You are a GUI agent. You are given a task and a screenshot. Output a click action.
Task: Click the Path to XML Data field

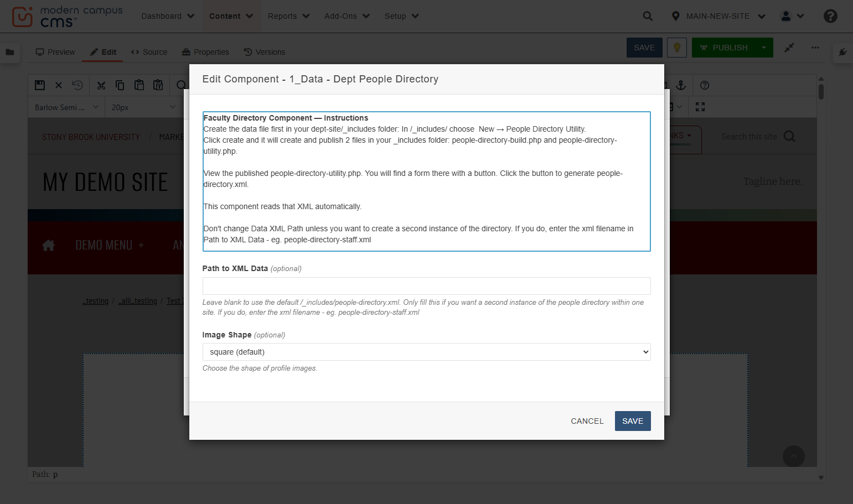(426, 286)
